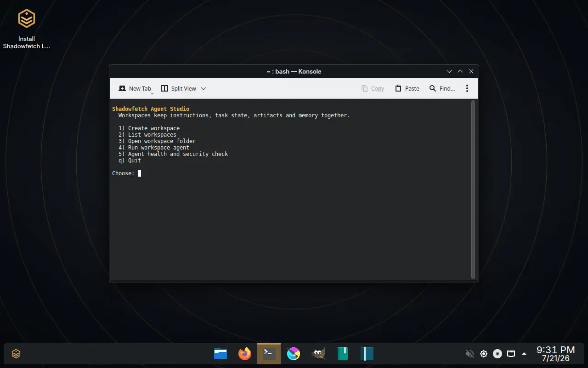Open the brightness settings tray icon

coord(483,354)
